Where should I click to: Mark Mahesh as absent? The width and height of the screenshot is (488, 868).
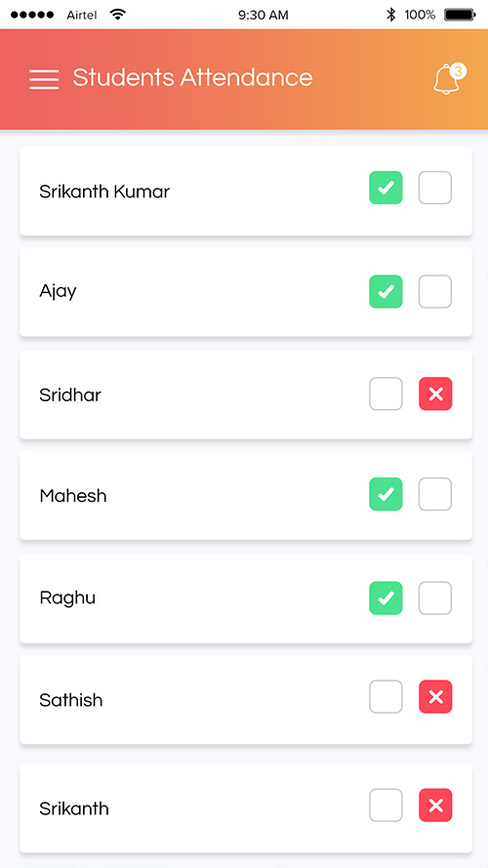click(435, 494)
